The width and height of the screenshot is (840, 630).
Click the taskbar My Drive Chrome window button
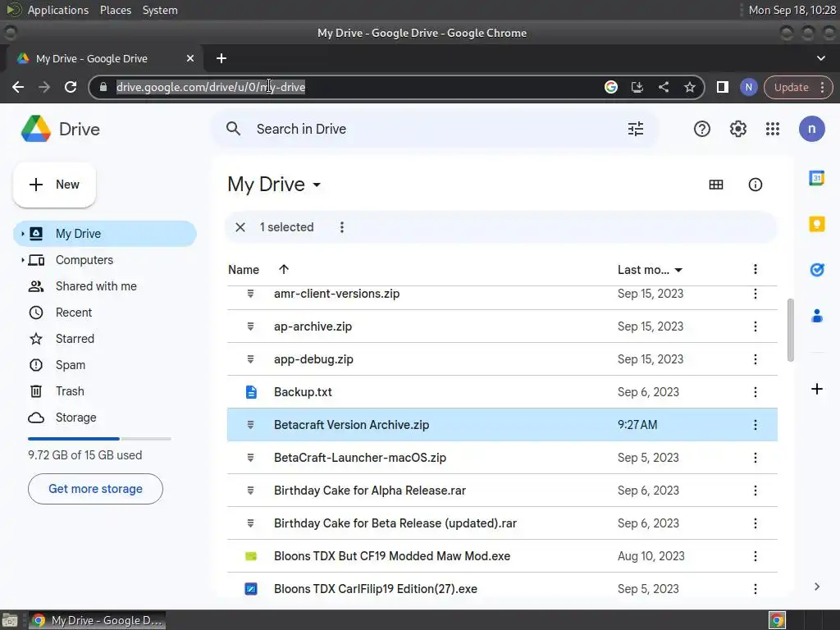tap(97, 620)
